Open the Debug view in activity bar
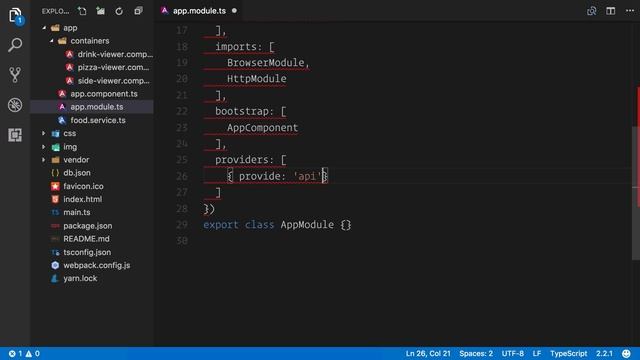640x360 pixels. point(15,105)
